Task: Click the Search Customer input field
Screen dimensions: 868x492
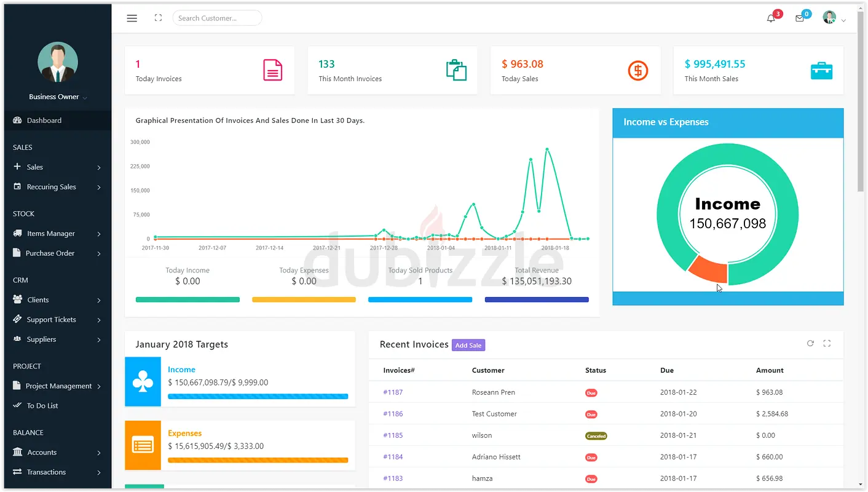Action: (x=217, y=18)
